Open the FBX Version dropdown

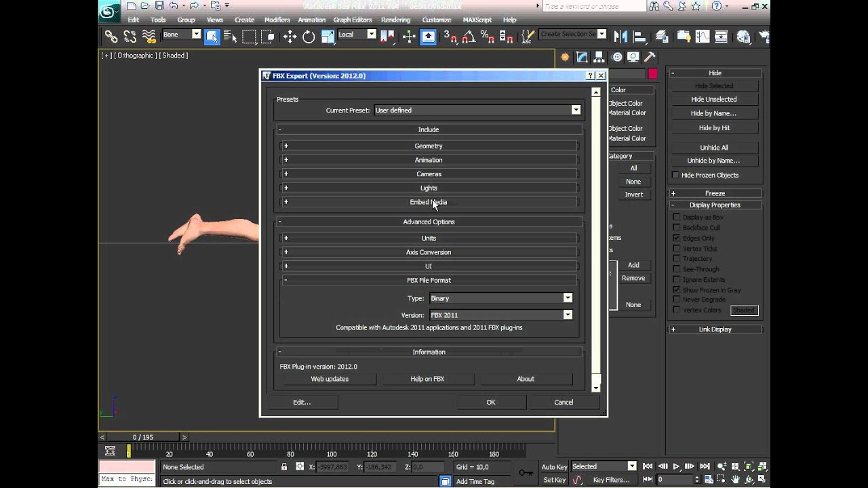coord(501,315)
